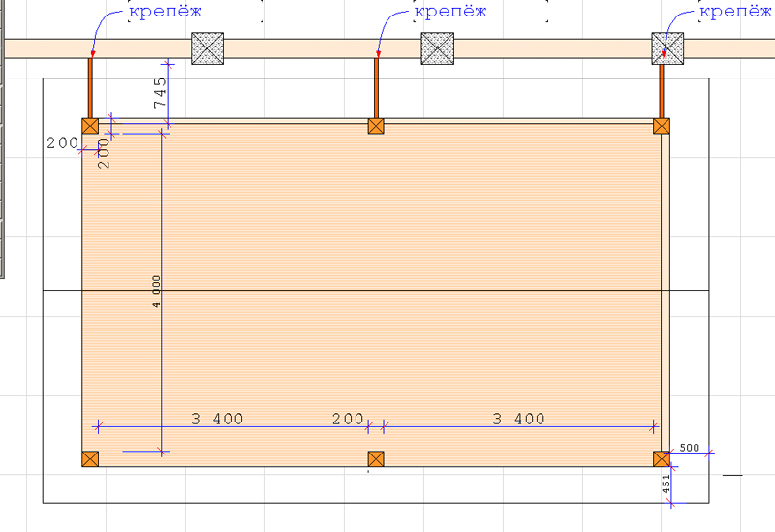775x532 pixels.
Task: Select the "4 000" vertical dimension text
Action: (x=156, y=292)
